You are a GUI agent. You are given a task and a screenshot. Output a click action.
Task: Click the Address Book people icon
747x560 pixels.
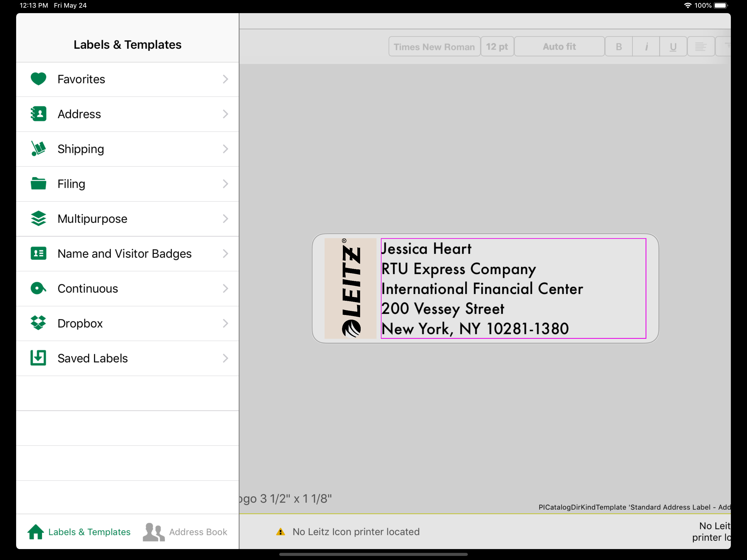click(154, 532)
